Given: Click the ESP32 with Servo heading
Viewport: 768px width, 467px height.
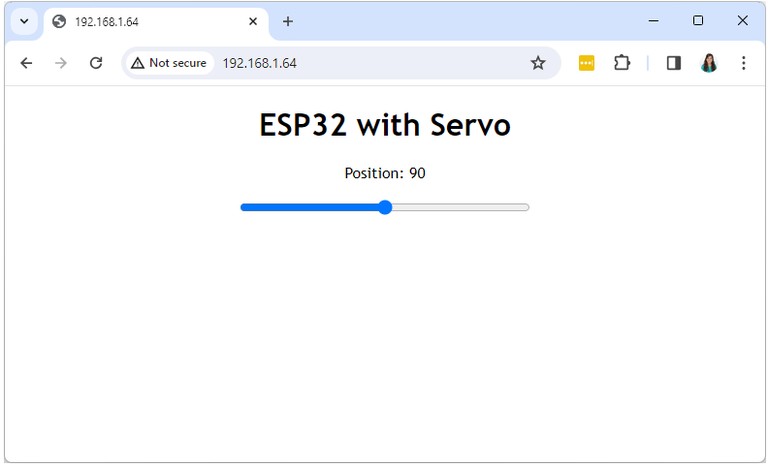Looking at the screenshot, I should 385,125.
